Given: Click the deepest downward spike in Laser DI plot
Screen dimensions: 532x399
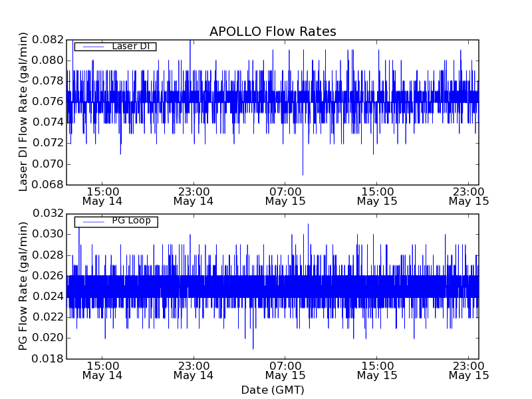Looking at the screenshot, I should click(303, 174).
